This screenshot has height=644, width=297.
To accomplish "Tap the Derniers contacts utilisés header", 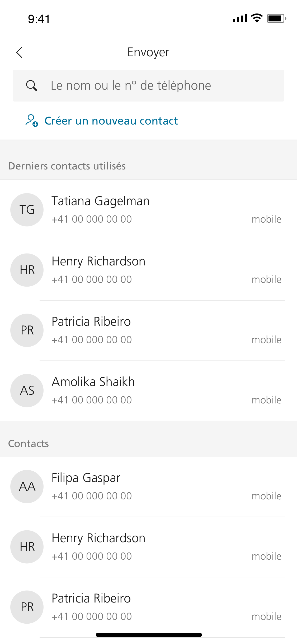I will 67,166.
